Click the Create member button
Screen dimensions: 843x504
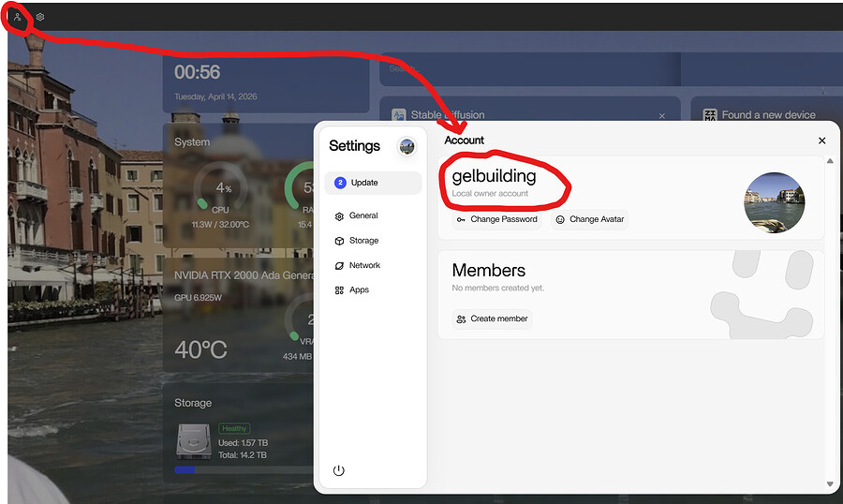pos(492,319)
